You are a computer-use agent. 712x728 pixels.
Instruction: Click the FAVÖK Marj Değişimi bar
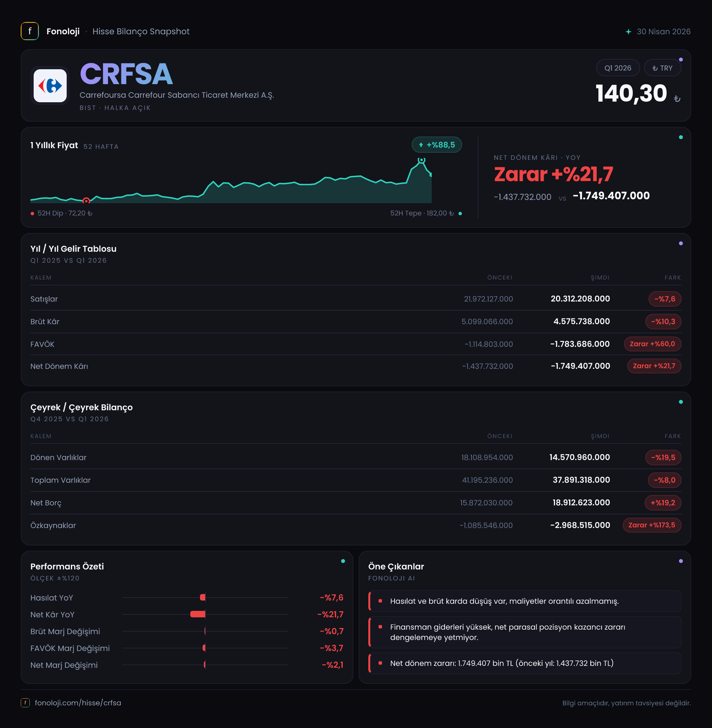pos(204,648)
